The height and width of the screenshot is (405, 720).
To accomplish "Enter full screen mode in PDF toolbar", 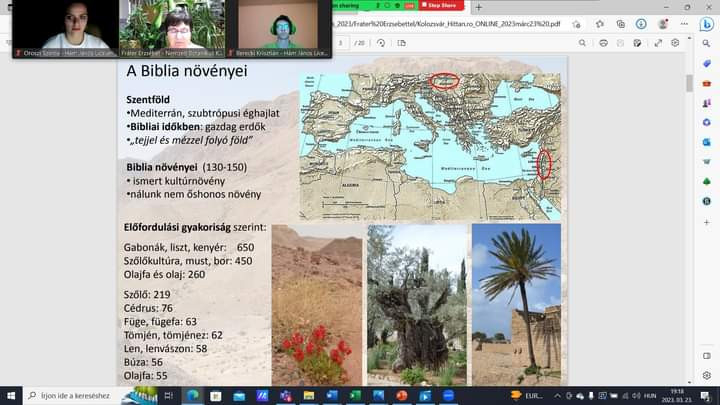I will (658, 43).
